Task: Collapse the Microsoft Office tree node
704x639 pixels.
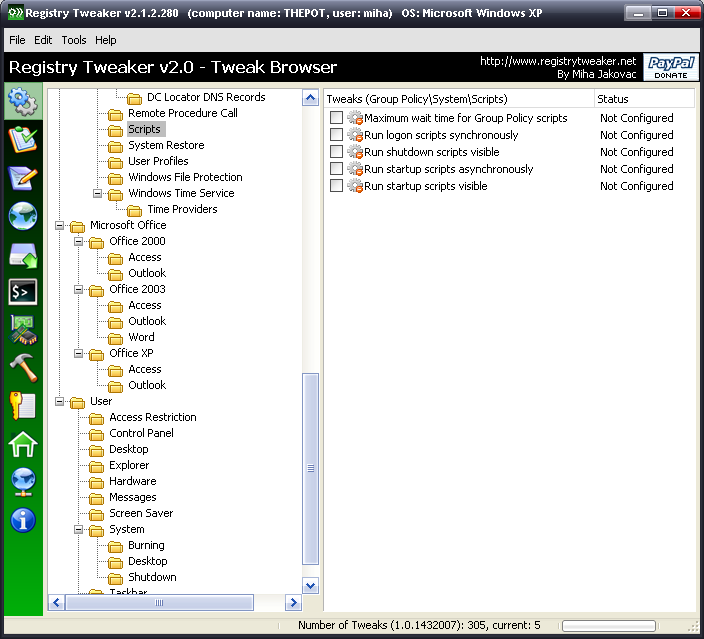Action: click(x=59, y=225)
